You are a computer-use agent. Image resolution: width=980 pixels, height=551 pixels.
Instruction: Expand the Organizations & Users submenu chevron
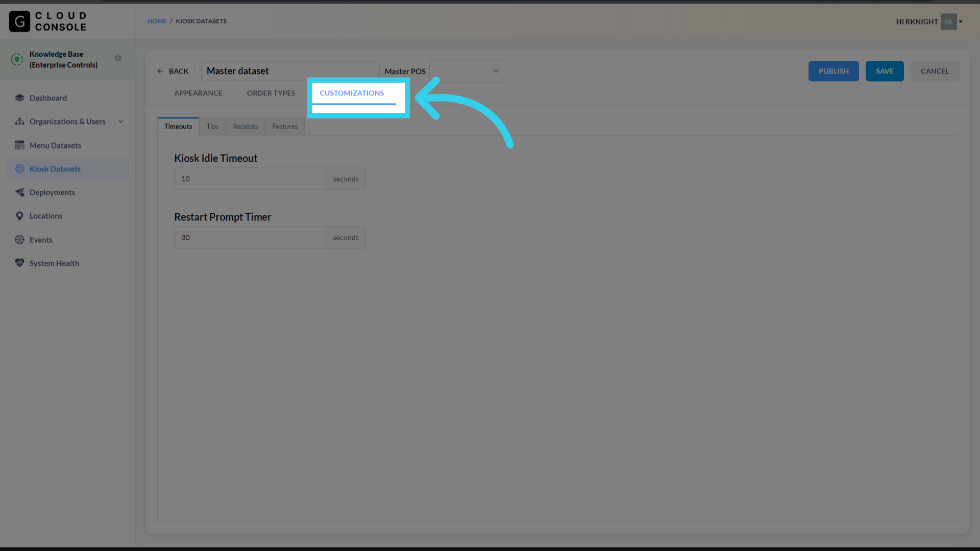121,121
